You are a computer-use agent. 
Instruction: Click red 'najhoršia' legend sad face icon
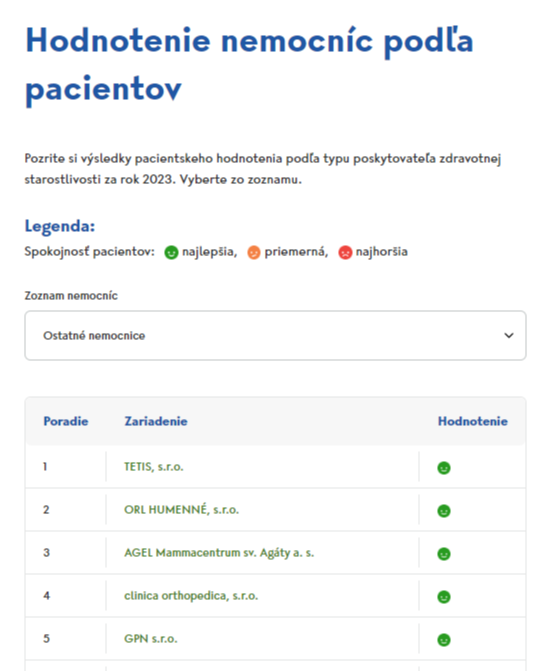pos(345,252)
